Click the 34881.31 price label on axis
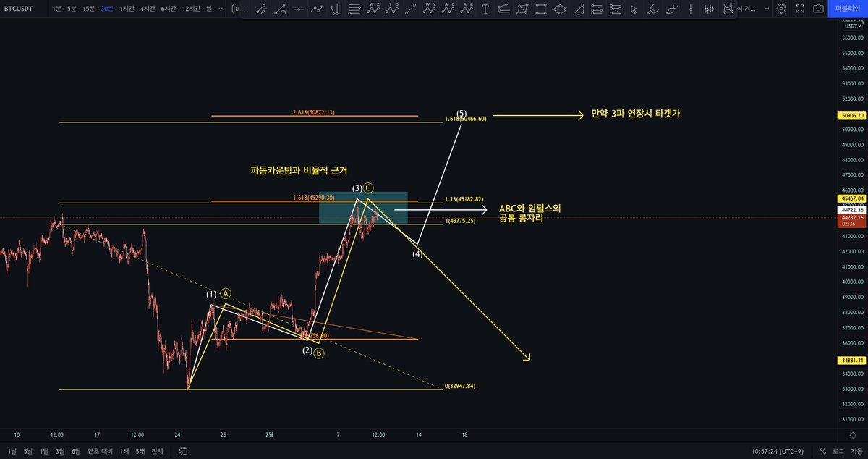 coord(852,360)
